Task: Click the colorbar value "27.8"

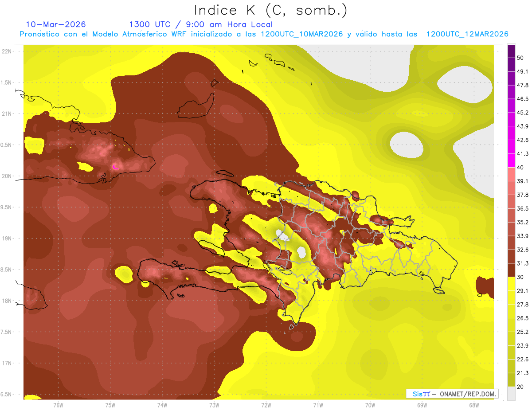Action: tap(523, 305)
